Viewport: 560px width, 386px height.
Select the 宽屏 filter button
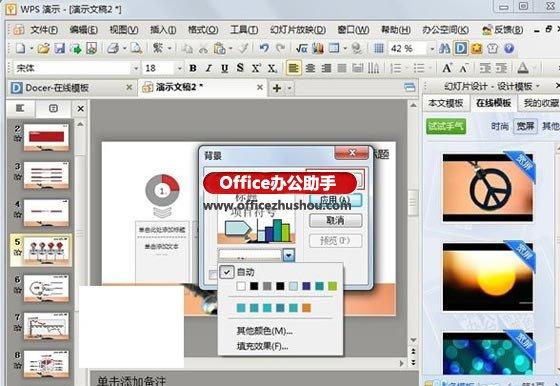click(x=525, y=126)
